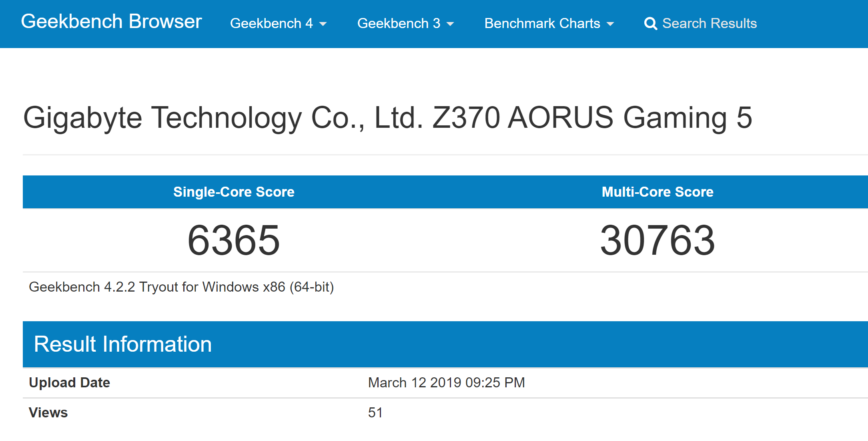Click the Search Results magnifier icon
Screen dimensions: 868x441
[650, 24]
